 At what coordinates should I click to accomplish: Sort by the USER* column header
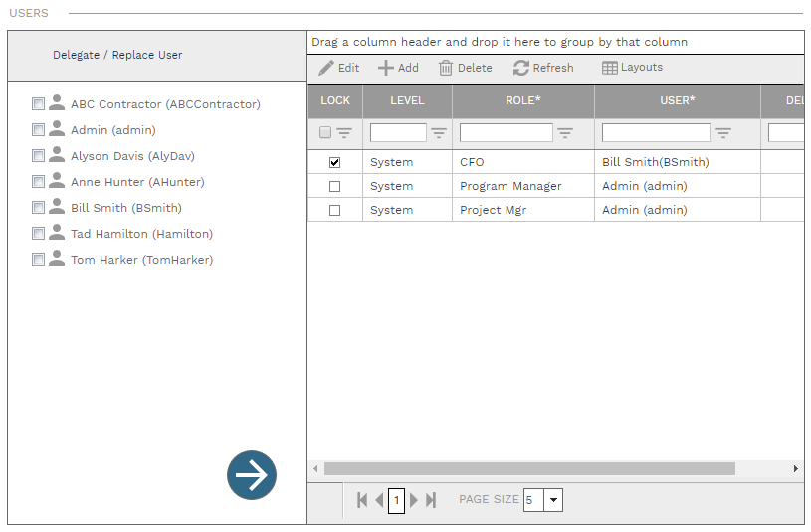[x=677, y=100]
